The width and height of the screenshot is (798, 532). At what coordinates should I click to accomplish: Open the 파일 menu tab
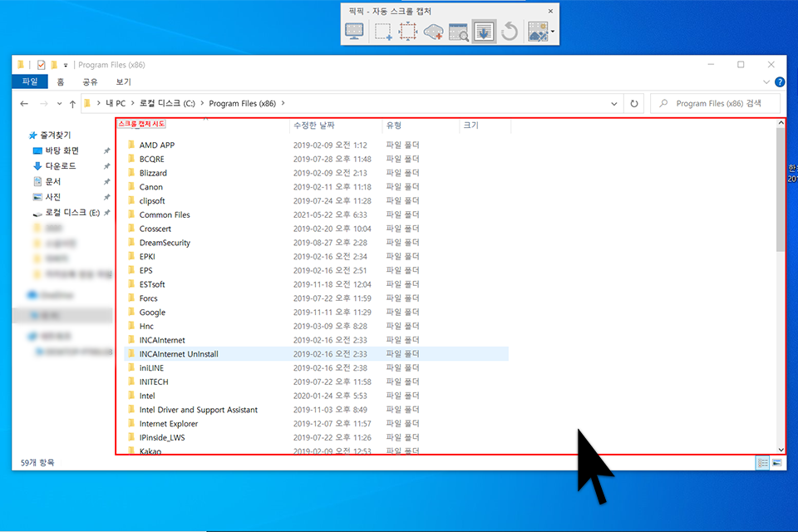click(x=30, y=81)
